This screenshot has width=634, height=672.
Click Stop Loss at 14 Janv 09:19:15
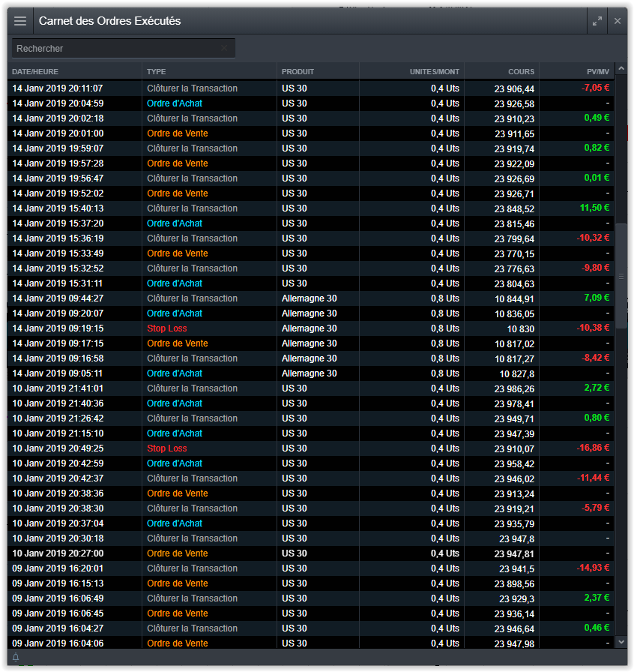tap(166, 328)
